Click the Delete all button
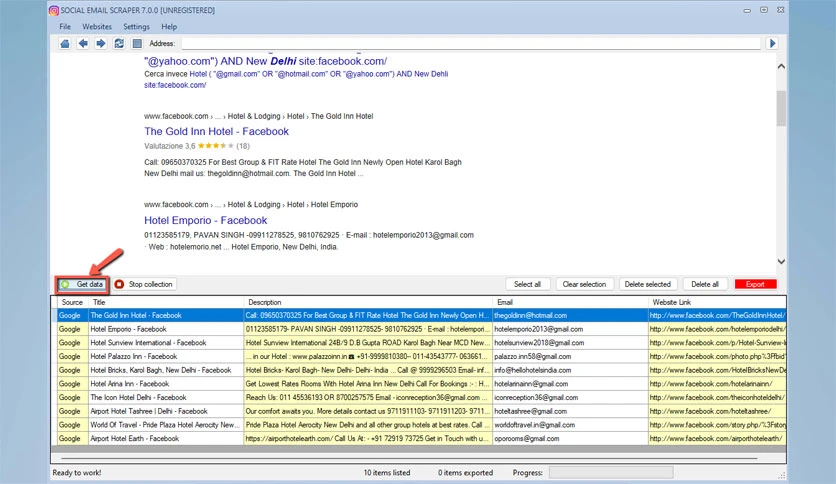The image size is (836, 484). [x=705, y=284]
